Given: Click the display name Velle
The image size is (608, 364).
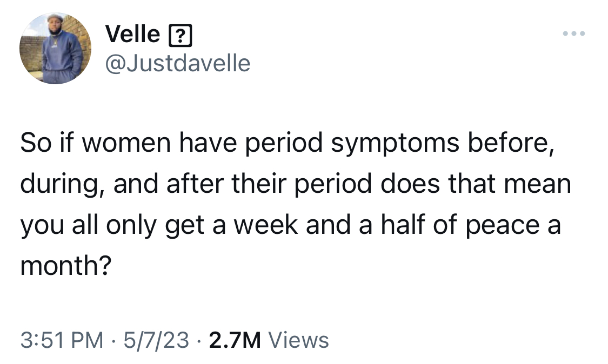Looking at the screenshot, I should pos(132,34).
